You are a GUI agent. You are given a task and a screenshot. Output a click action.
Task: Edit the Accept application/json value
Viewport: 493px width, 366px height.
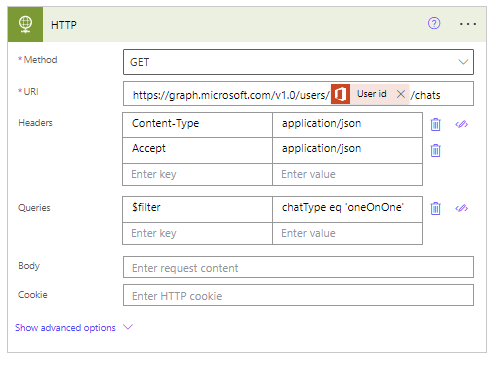click(347, 150)
